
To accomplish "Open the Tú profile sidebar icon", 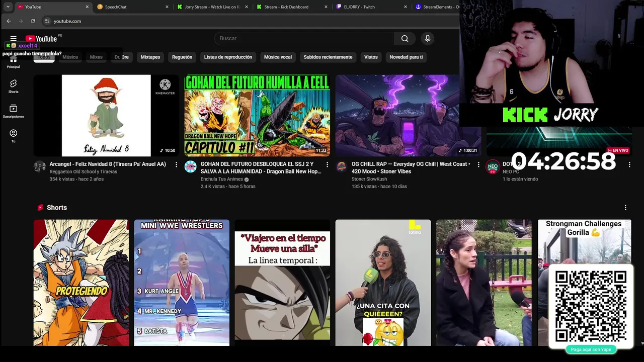I will (x=14, y=136).
